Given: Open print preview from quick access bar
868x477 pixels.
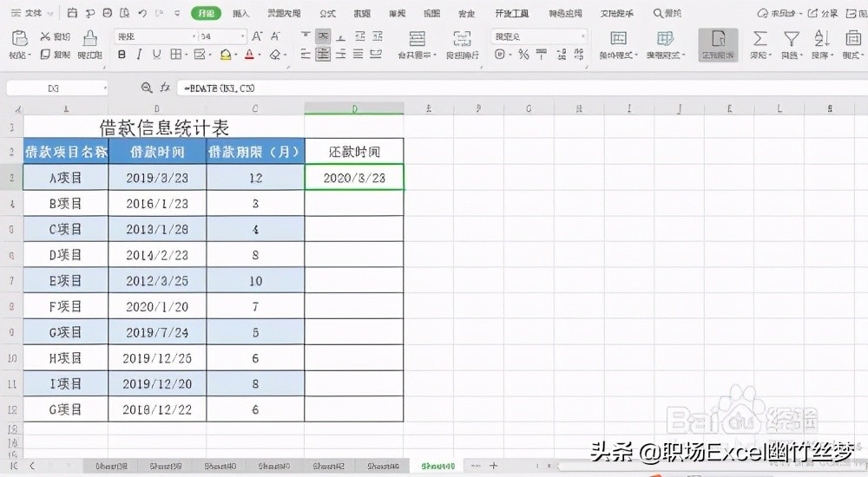Looking at the screenshot, I should pos(125,13).
